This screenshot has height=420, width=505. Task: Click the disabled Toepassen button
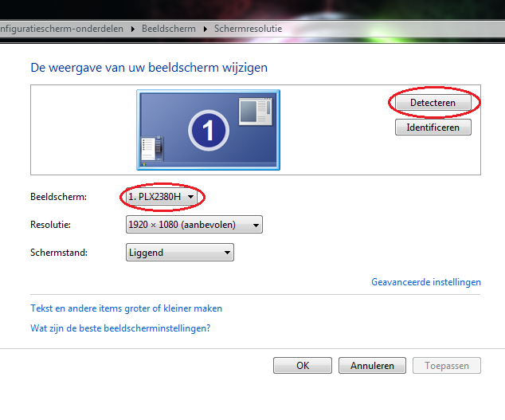click(447, 366)
